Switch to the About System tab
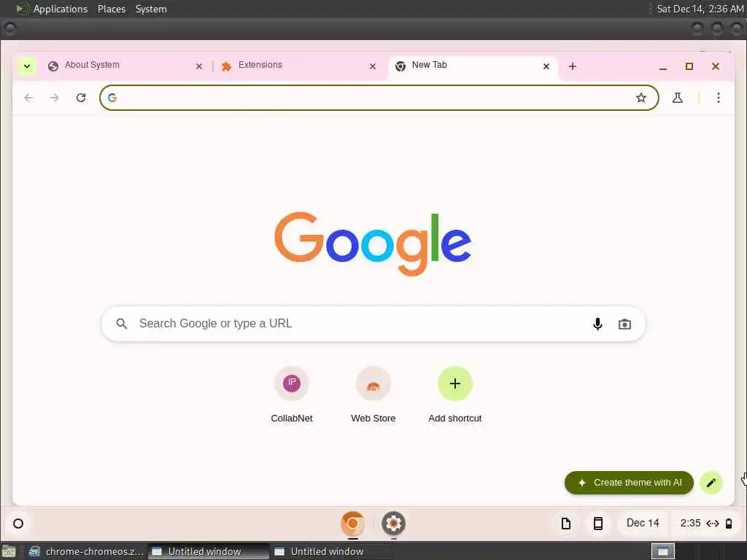The image size is (747, 560). [125, 66]
